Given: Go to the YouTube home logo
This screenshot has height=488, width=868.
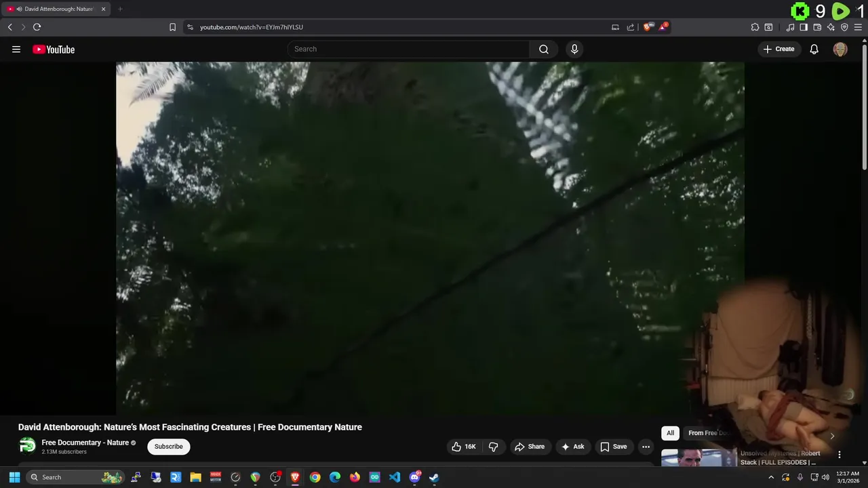Looking at the screenshot, I should [x=54, y=49].
